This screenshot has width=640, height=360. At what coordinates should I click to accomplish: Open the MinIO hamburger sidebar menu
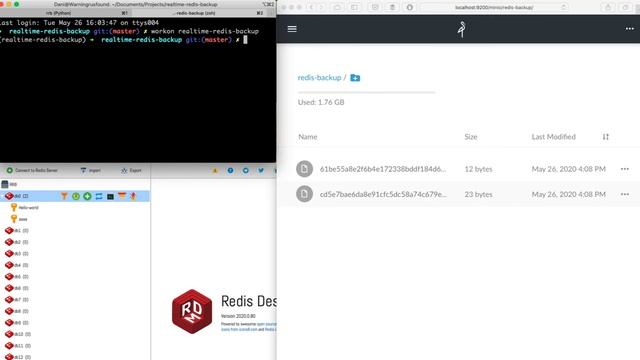click(292, 29)
